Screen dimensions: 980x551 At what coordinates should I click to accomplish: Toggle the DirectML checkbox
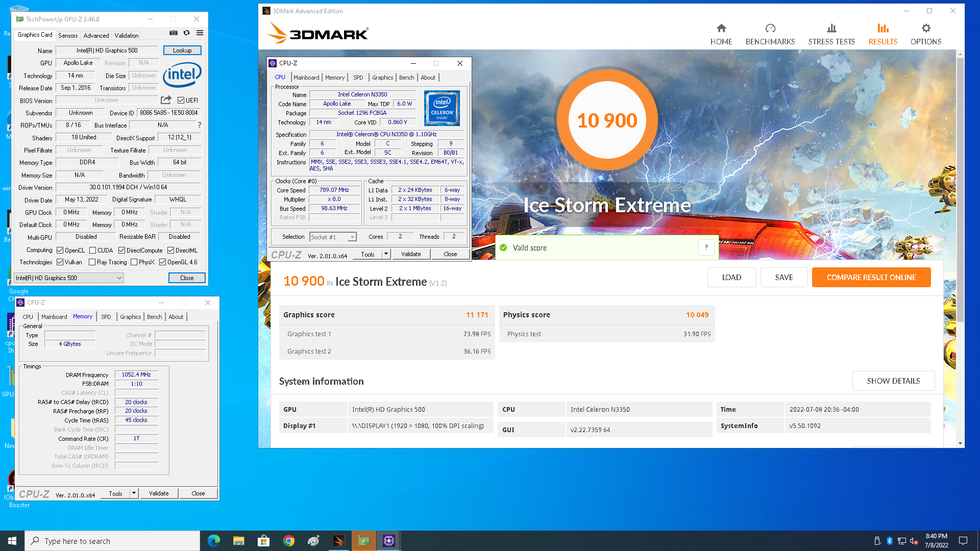[170, 251]
